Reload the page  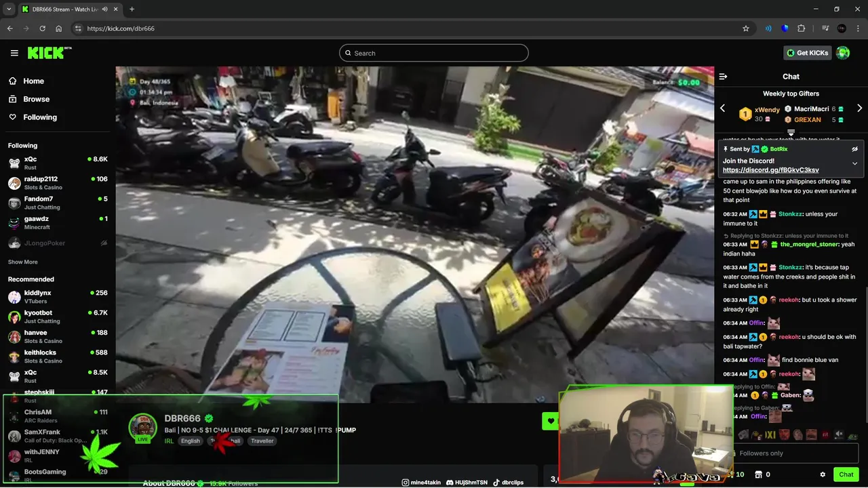pos(42,28)
